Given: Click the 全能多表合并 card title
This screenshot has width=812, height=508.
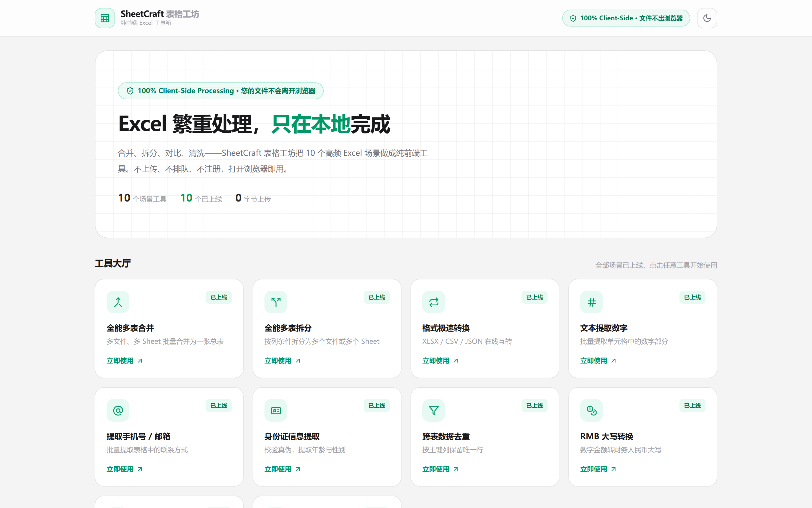Looking at the screenshot, I should pos(130,328).
